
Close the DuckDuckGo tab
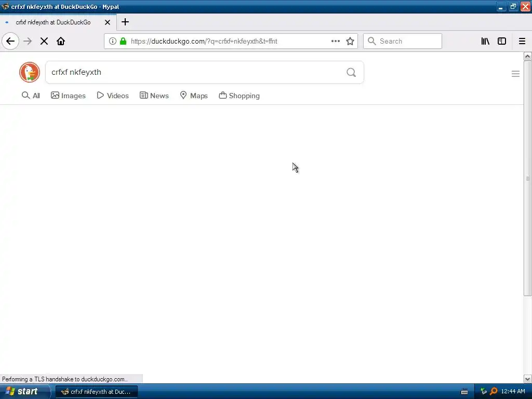pyautogui.click(x=108, y=22)
